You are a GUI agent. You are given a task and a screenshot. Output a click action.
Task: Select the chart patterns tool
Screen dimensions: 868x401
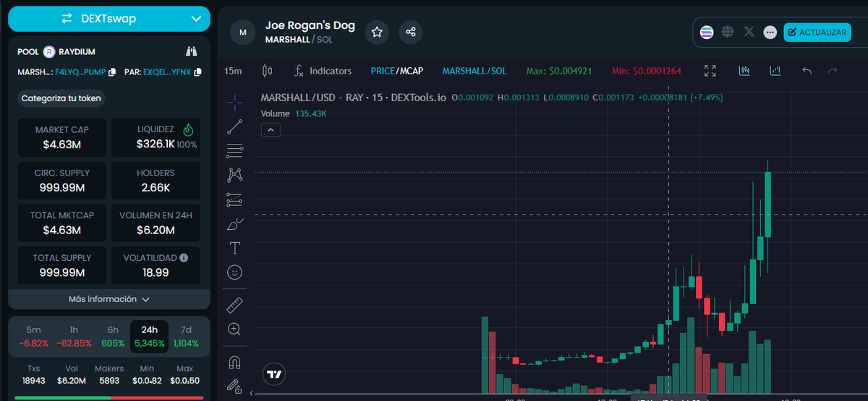coord(234,175)
